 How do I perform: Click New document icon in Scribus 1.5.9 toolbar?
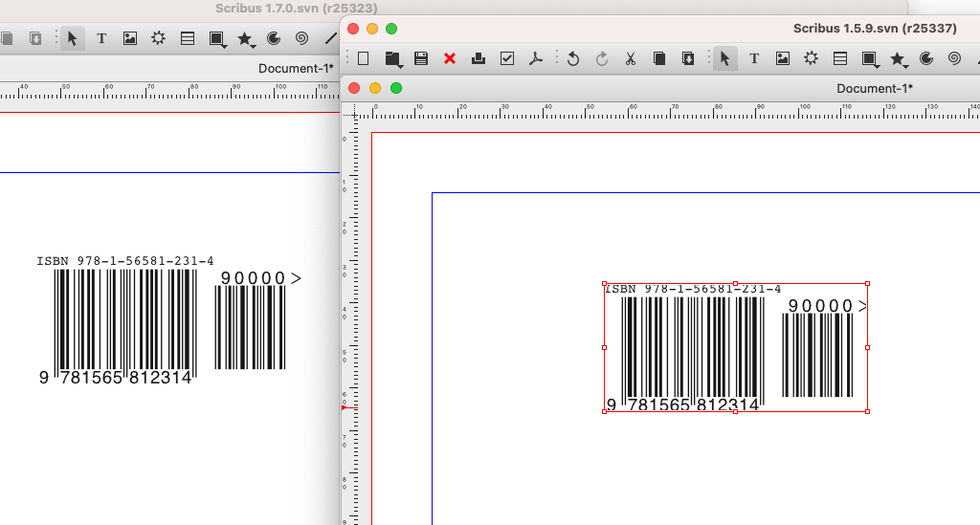[364, 58]
